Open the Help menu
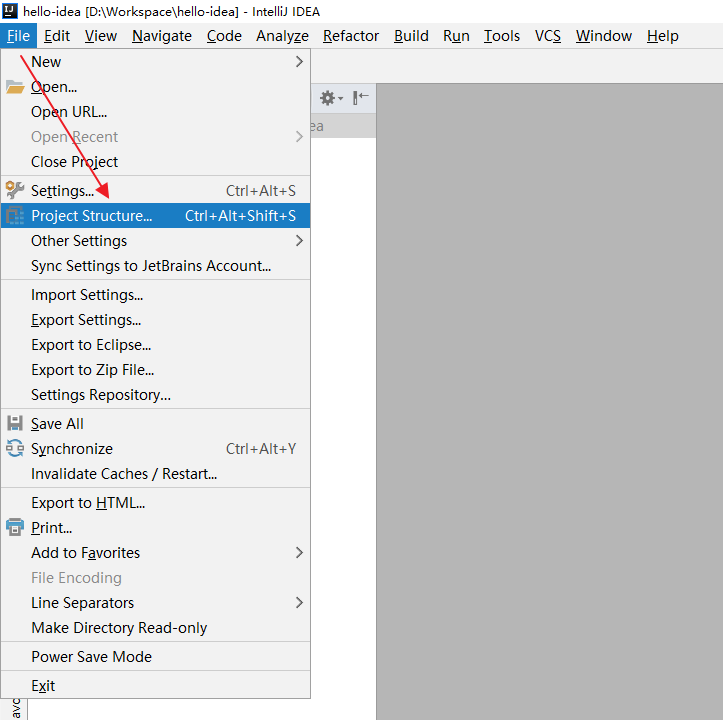Image resolution: width=723 pixels, height=720 pixels. (x=663, y=36)
